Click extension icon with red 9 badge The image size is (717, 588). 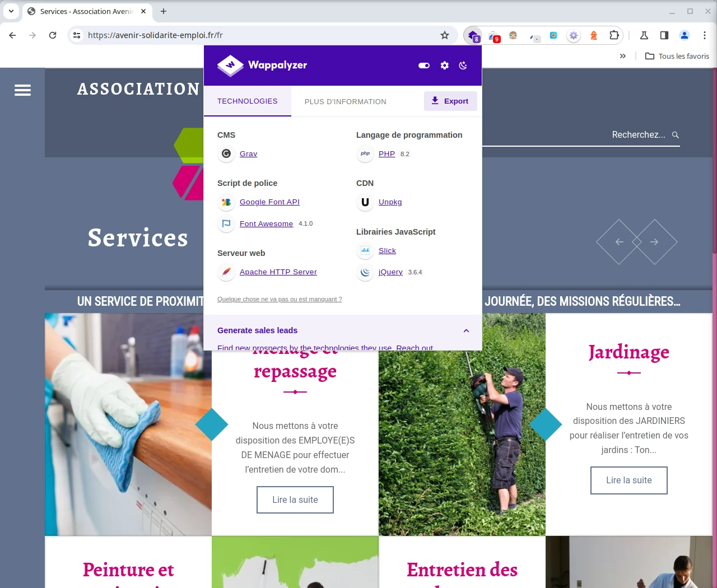tap(493, 36)
